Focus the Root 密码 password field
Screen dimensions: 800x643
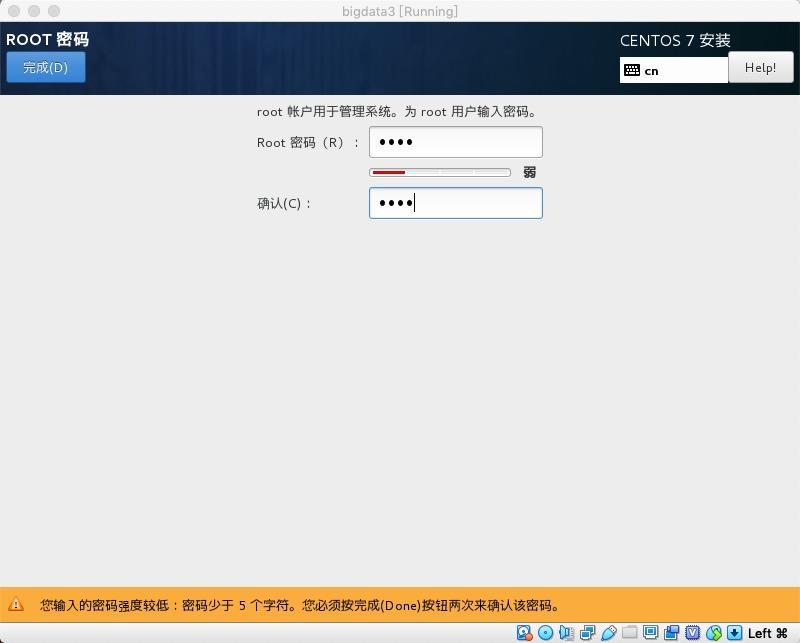click(456, 142)
